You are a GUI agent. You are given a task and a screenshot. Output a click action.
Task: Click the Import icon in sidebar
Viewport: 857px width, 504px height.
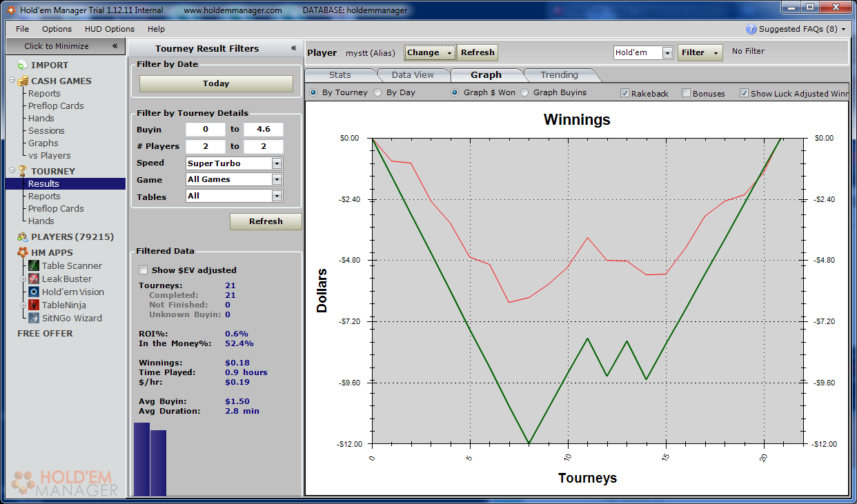click(x=22, y=65)
